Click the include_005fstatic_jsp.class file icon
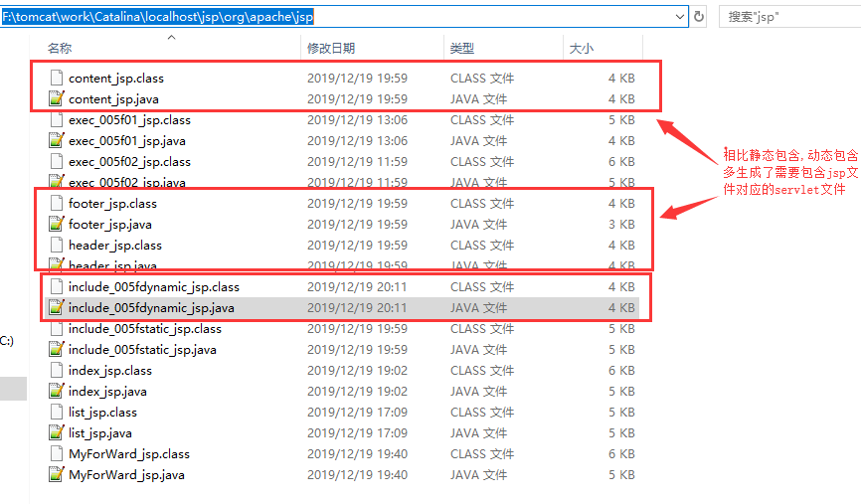 [56, 328]
